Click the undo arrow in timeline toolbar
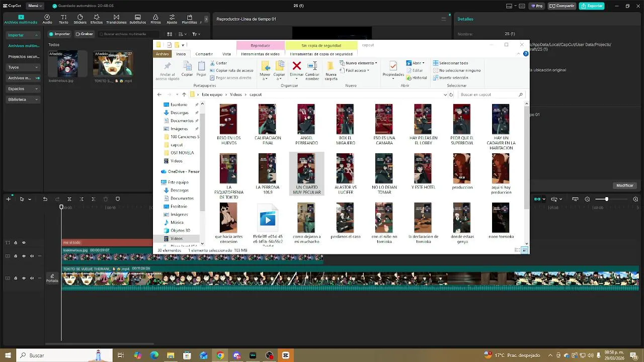Image resolution: width=644 pixels, height=362 pixels. [x=45, y=199]
